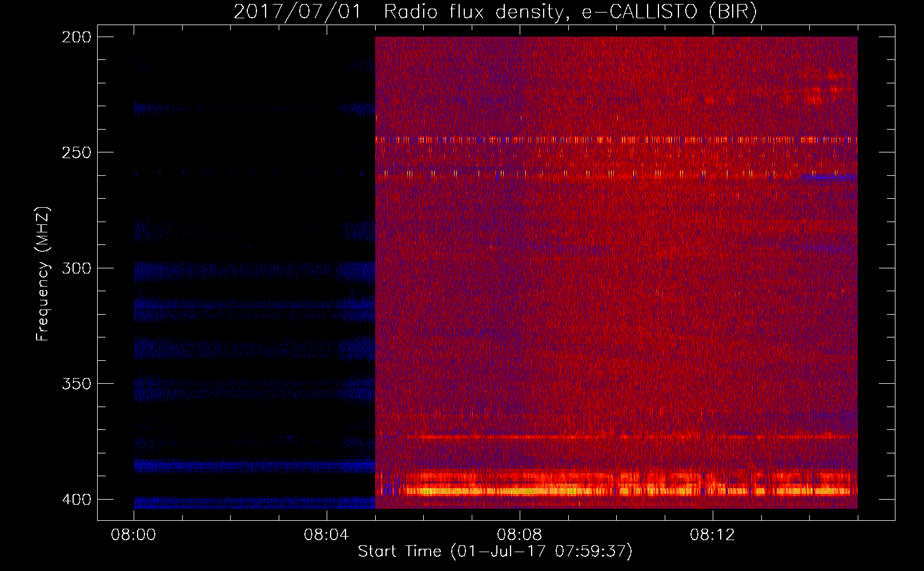Click the 08:00 time tick label

coord(134,535)
